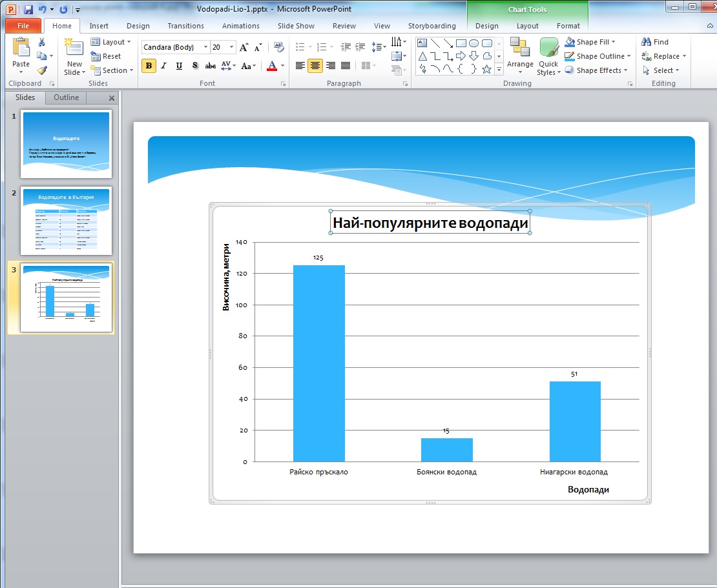Select the slide 2 thumbnail
717x588 pixels.
pos(66,221)
